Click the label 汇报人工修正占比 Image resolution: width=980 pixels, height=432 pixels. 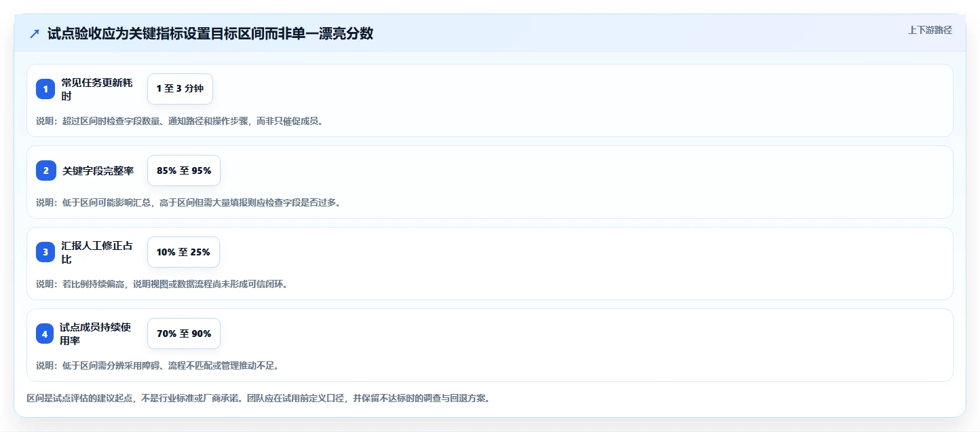pos(97,252)
